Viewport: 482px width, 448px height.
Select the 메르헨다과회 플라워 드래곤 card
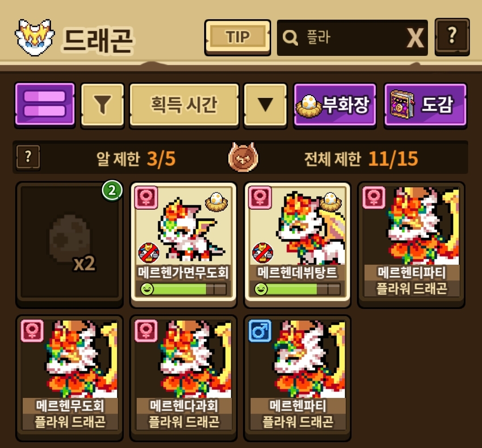pos(184,378)
